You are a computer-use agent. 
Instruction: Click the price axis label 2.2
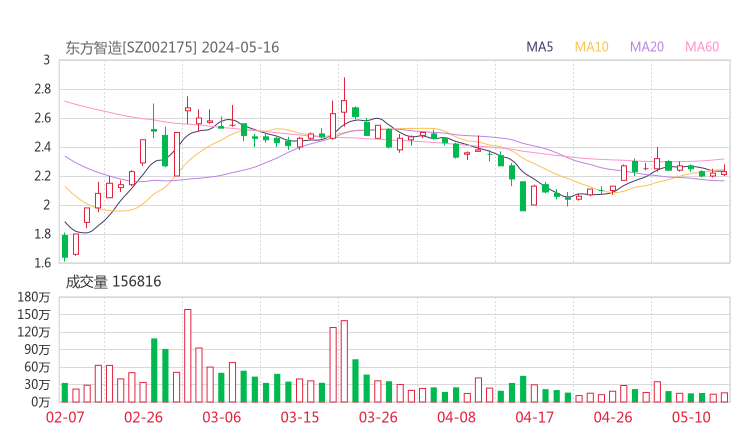pos(42,176)
